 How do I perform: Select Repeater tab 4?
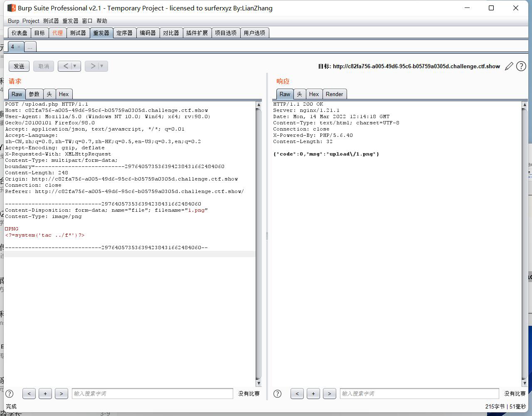coord(13,47)
